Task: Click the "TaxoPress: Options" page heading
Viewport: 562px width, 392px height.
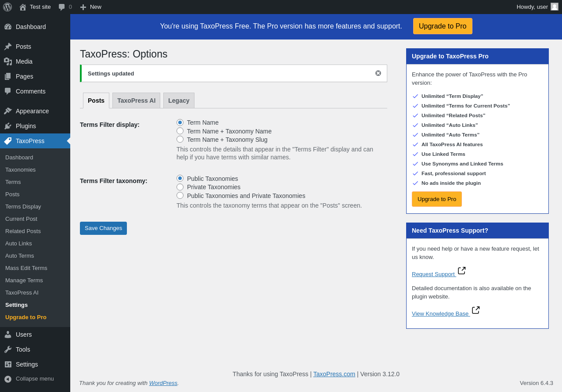Action: (x=124, y=54)
